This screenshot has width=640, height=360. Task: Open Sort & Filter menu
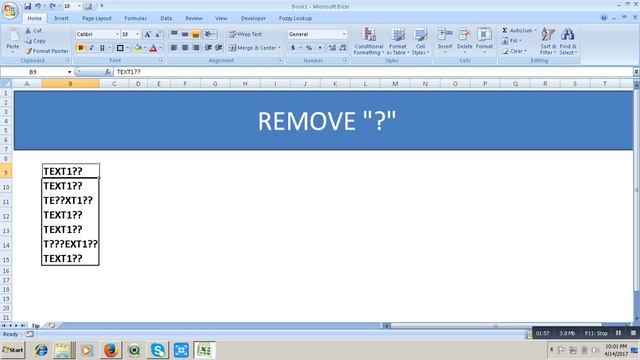(x=548, y=41)
